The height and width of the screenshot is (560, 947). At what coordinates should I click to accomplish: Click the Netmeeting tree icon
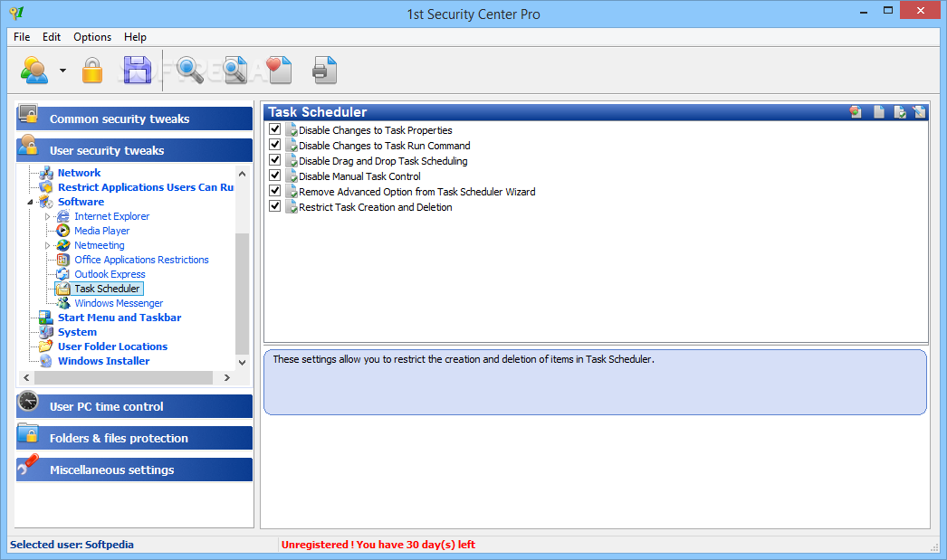click(x=62, y=245)
